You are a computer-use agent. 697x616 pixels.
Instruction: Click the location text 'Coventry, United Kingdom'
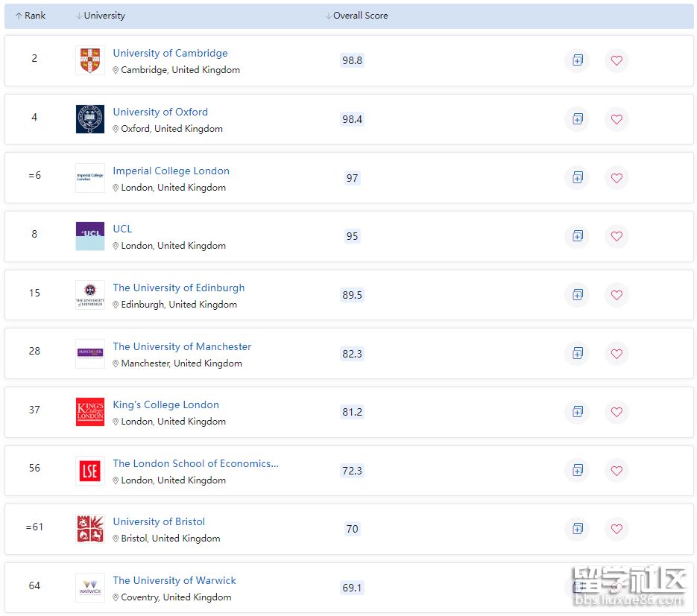tap(176, 597)
